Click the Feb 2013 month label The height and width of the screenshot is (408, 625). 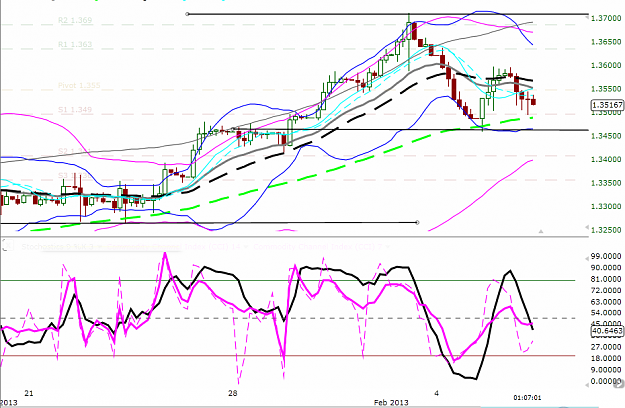[391, 402]
